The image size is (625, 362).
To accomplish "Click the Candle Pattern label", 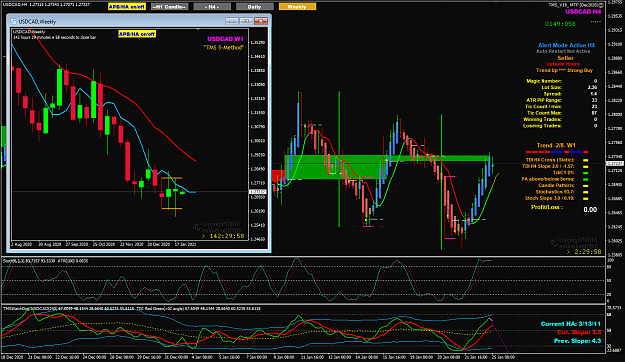I will [x=556, y=186].
